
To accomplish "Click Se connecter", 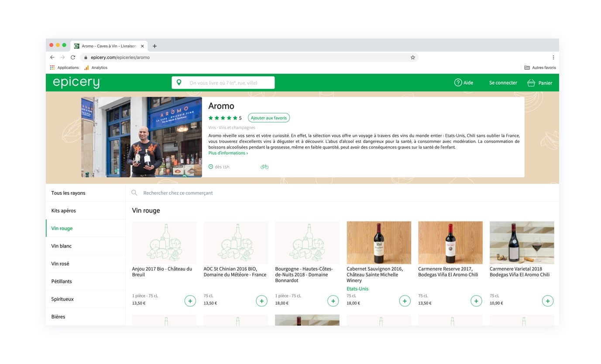I will point(503,83).
